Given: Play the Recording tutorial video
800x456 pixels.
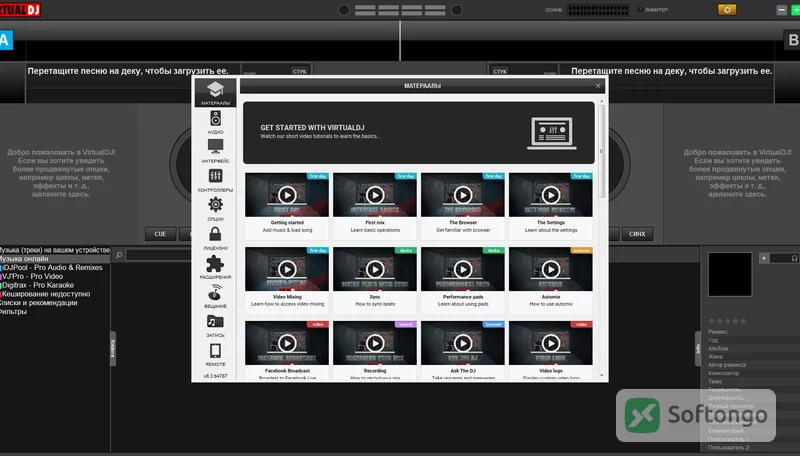Looking at the screenshot, I should pyautogui.click(x=374, y=343).
